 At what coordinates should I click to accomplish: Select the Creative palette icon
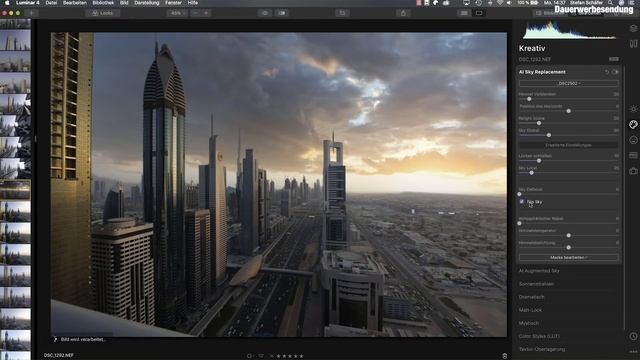pyautogui.click(x=633, y=124)
